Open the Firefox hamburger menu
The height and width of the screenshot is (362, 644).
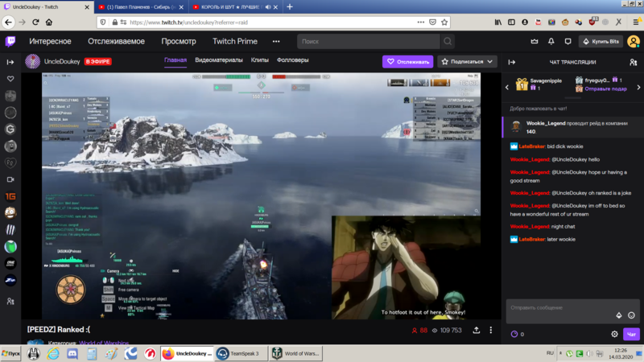(x=636, y=23)
